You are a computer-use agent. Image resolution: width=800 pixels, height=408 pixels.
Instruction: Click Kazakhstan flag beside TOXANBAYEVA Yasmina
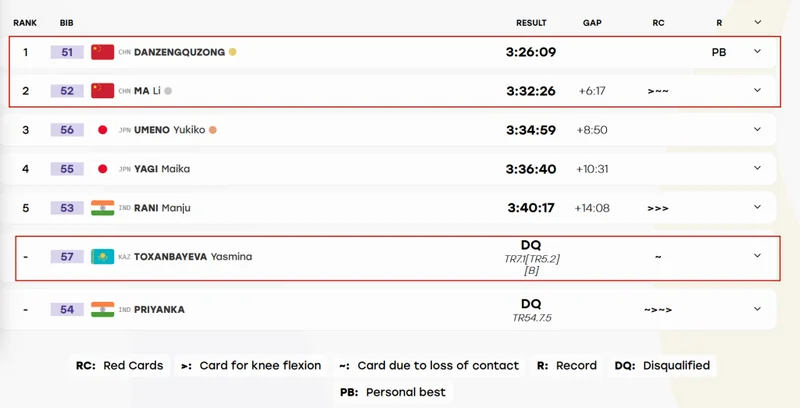pos(103,257)
